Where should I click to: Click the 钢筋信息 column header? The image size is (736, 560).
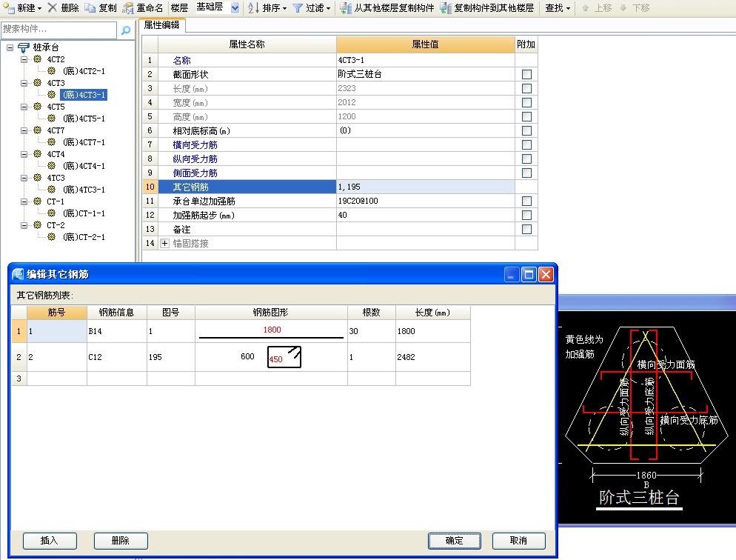point(116,312)
